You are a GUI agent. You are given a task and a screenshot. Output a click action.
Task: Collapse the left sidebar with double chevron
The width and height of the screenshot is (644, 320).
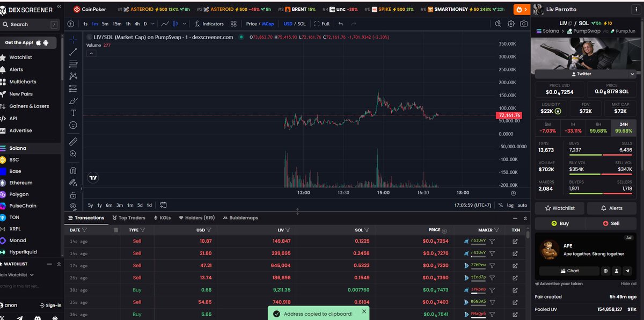(59, 7)
